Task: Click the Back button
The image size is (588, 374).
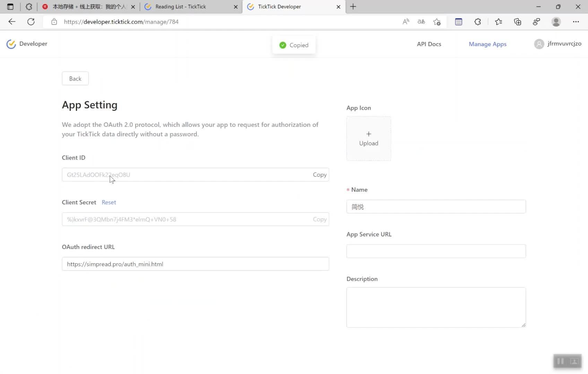Action: pos(75,79)
